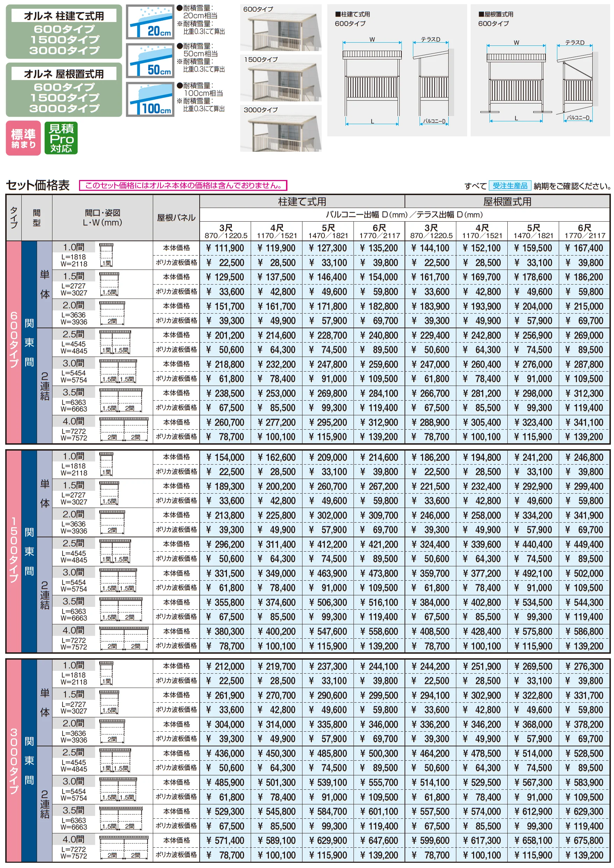Click the 3.0間 frontage diagram in 1500タイプ section
Viewport: 614px width, 868px height.
(118, 581)
